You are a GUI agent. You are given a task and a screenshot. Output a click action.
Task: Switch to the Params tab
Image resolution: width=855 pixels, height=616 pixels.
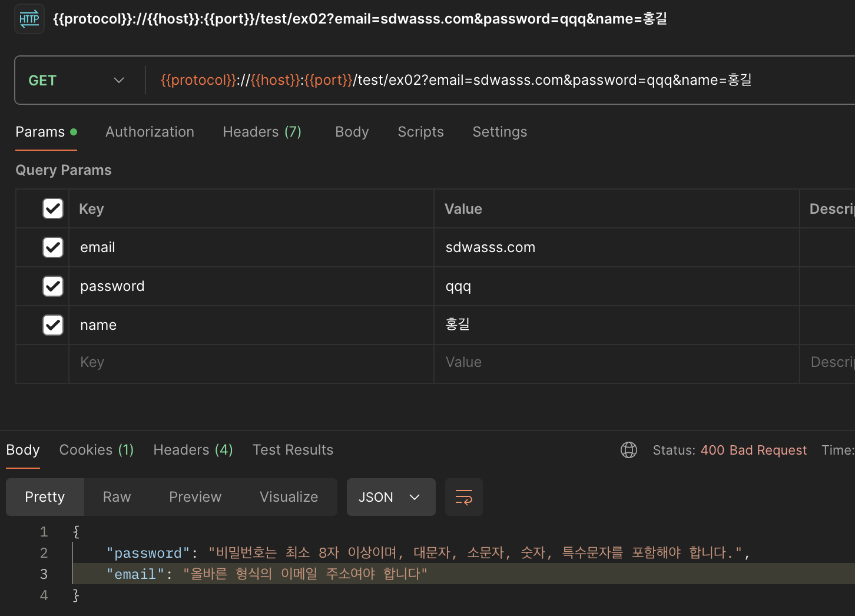point(46,132)
